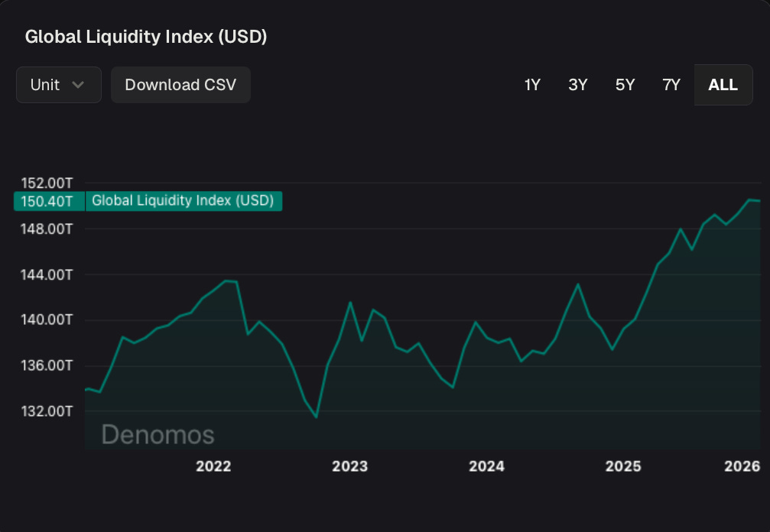The height and width of the screenshot is (532, 770).
Task: Open the Unit dropdown
Action: coord(58,84)
